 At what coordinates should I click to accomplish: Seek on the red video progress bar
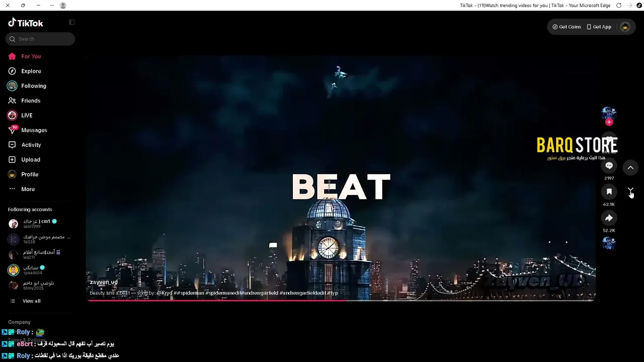coord(341,300)
